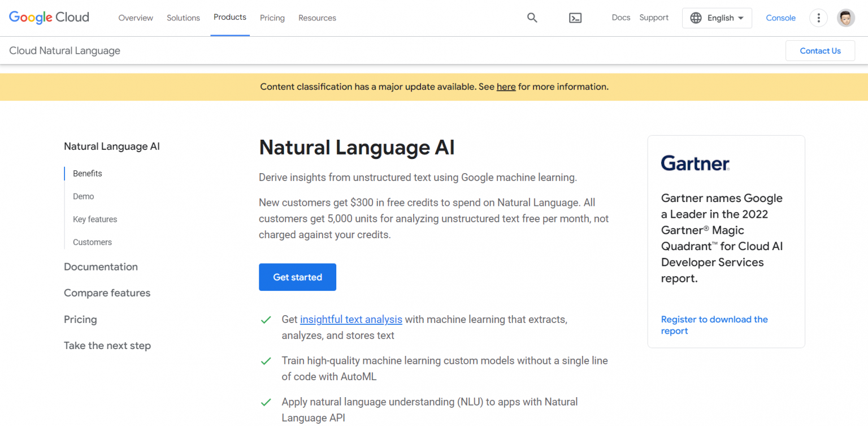This screenshot has width=868, height=426.
Task: Switch to the Products tab
Action: coord(229,17)
